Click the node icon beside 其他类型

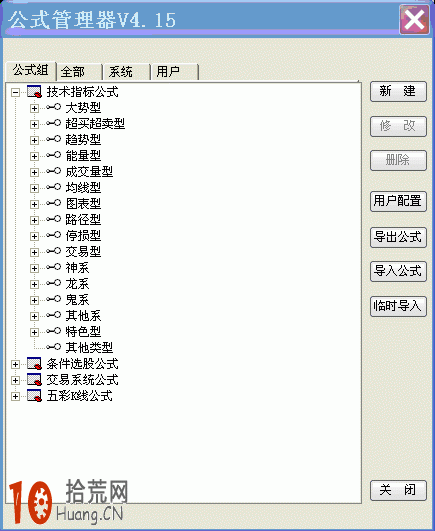click(53, 347)
